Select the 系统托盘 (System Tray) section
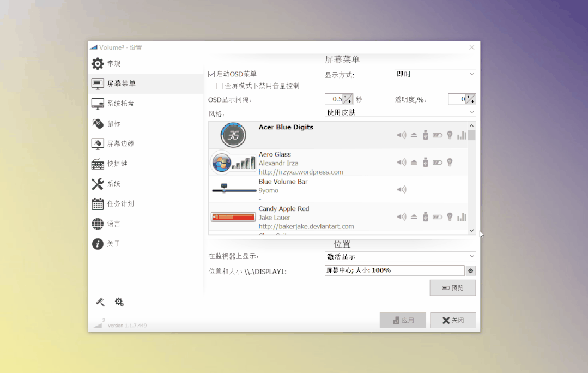 tap(117, 103)
